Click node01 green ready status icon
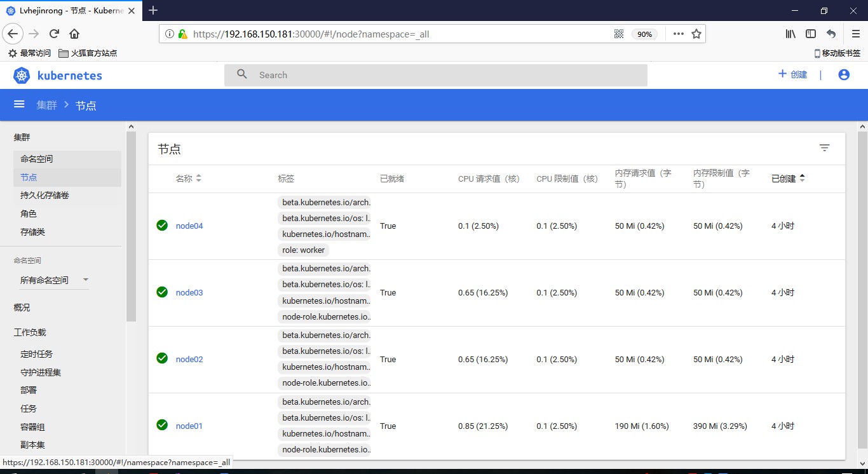The image size is (868, 474). point(162,425)
